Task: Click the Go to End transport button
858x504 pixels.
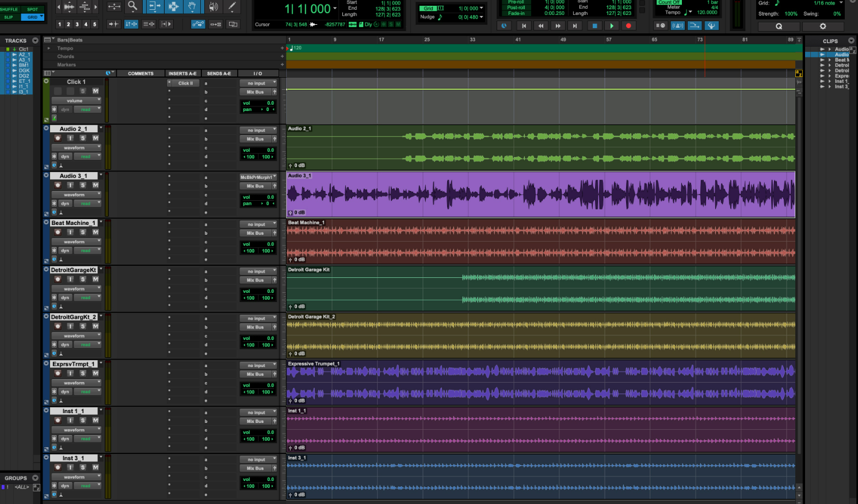Action: (x=575, y=26)
